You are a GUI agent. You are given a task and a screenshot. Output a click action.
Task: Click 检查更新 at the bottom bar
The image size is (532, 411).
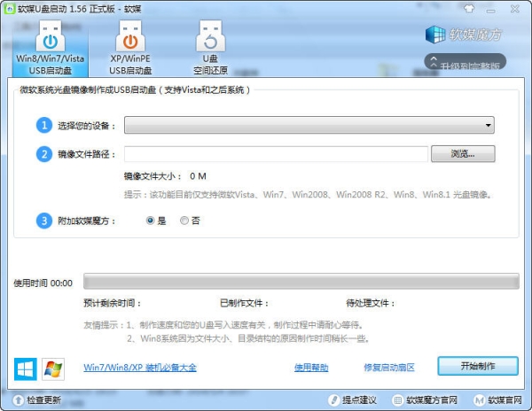[x=36, y=400]
